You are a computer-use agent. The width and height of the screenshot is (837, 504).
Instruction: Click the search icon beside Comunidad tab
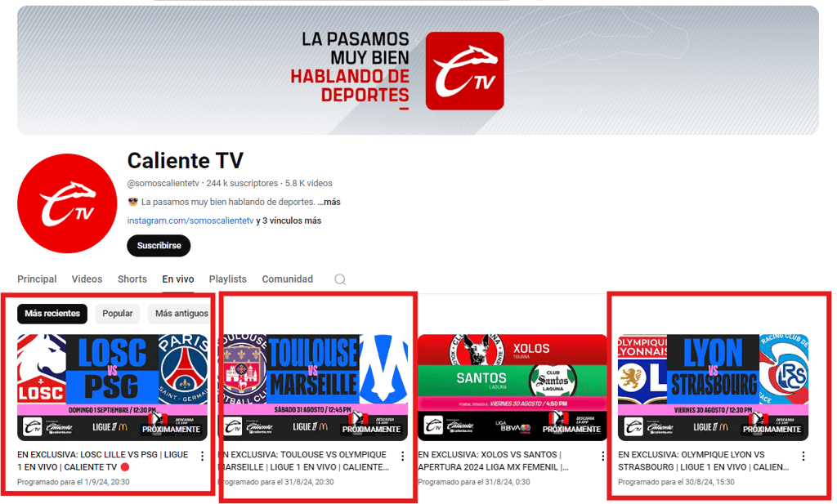(340, 279)
